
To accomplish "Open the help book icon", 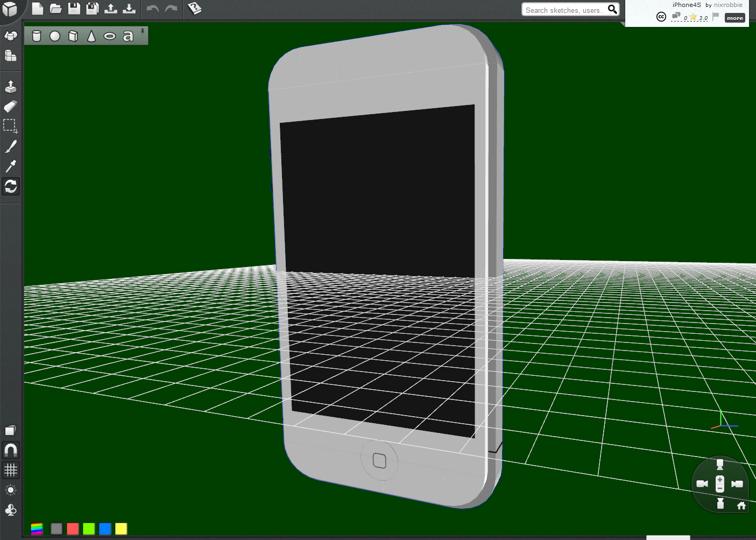I will [194, 9].
